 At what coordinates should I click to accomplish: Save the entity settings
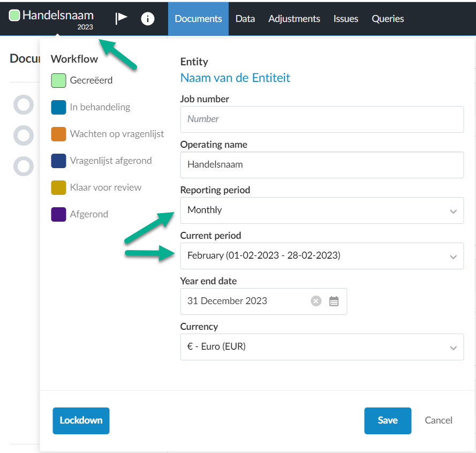coord(388,420)
